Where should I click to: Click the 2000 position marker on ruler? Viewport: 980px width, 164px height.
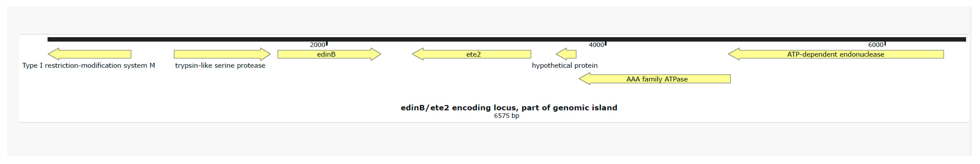click(318, 45)
